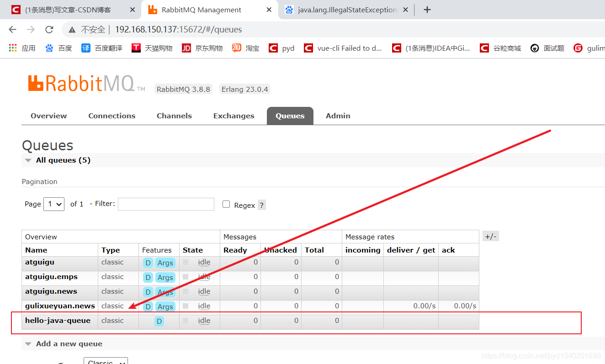This screenshot has height=364, width=605.
Task: Open the Page number dropdown
Action: coord(54,204)
